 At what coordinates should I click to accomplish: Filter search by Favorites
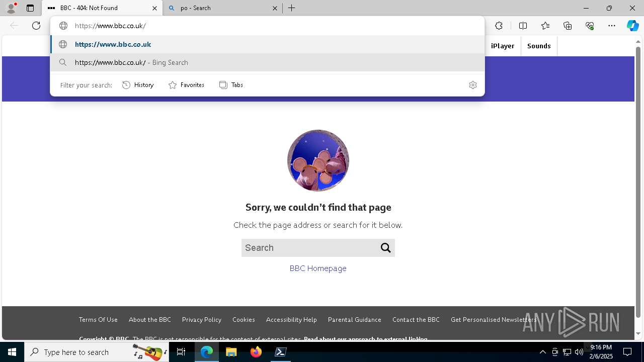(x=187, y=85)
